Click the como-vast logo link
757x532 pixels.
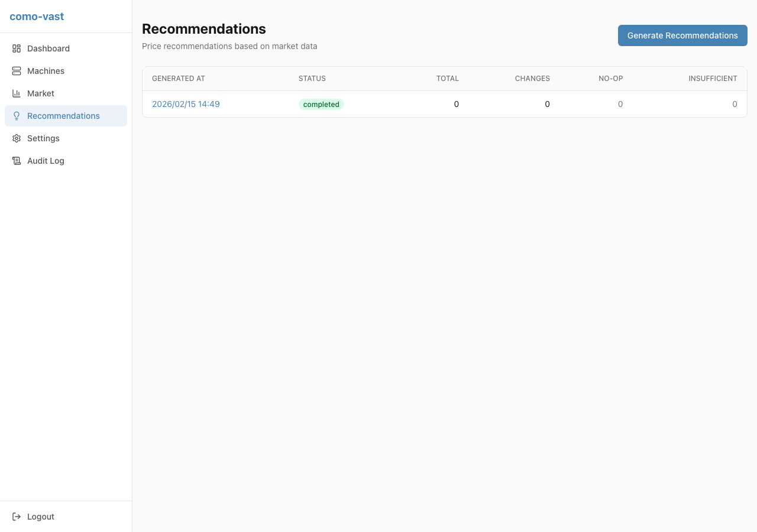(37, 17)
